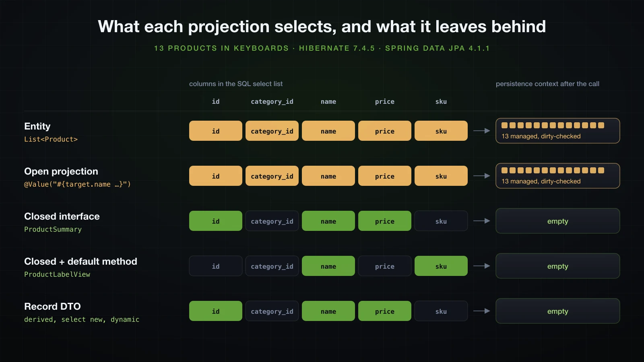Open the 13 managed box in the Entity row
Screen dimensions: 644x362
558,131
